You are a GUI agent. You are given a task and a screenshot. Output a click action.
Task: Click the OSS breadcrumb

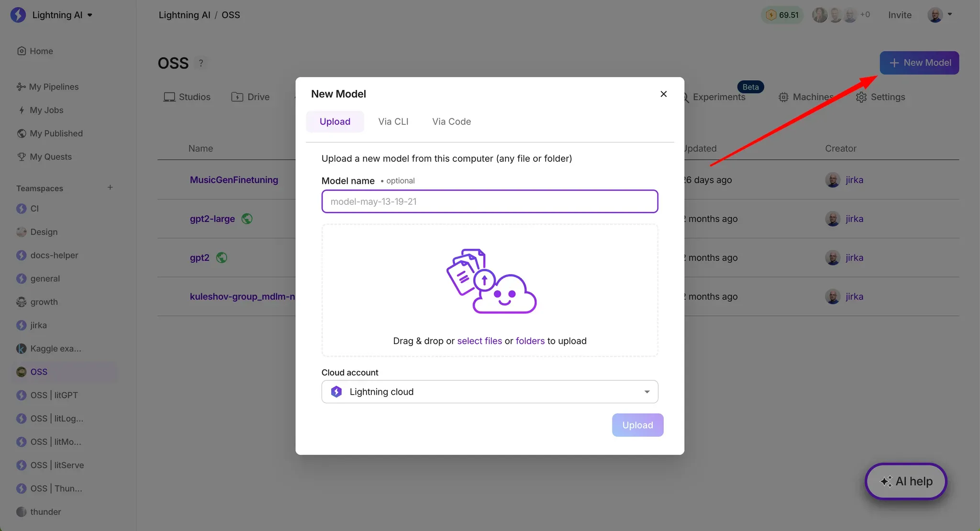pyautogui.click(x=231, y=15)
